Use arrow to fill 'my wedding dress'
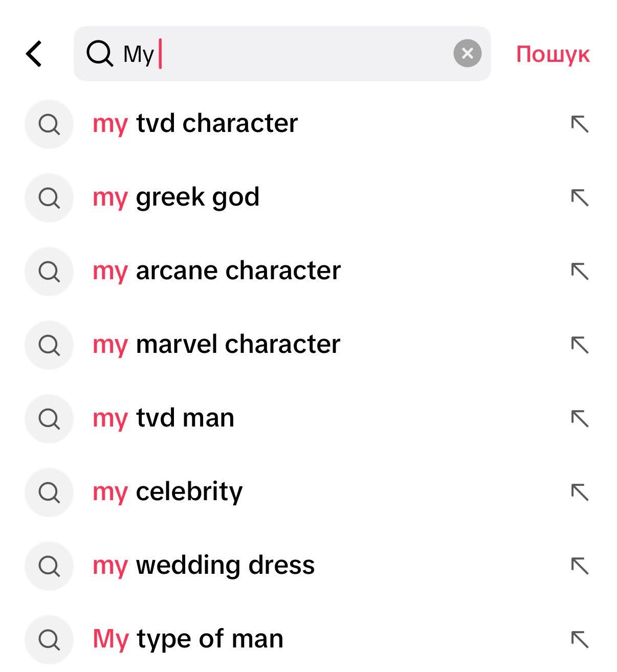 click(580, 566)
